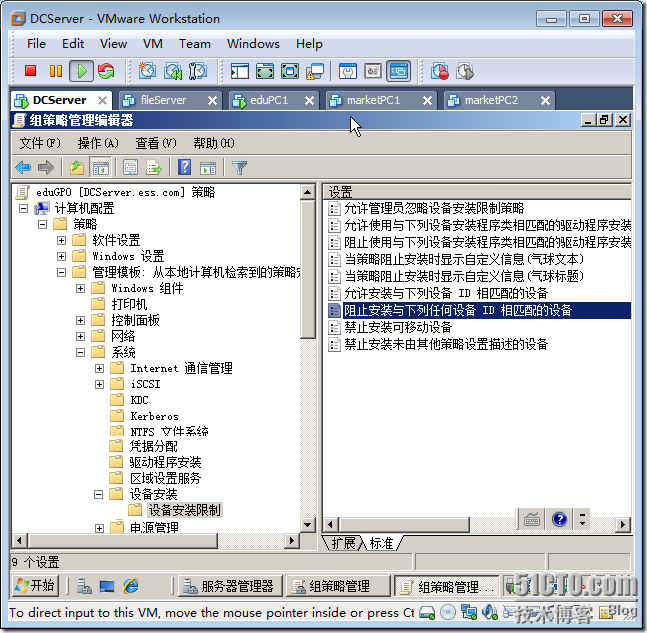This screenshot has height=633, width=647.
Task: Open the VMware Team menu
Action: 195,44
